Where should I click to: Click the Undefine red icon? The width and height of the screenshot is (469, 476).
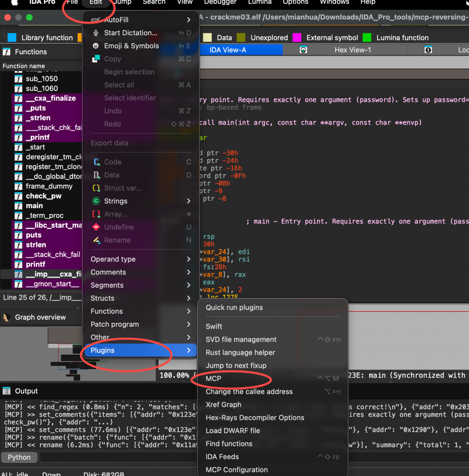pyautogui.click(x=96, y=227)
